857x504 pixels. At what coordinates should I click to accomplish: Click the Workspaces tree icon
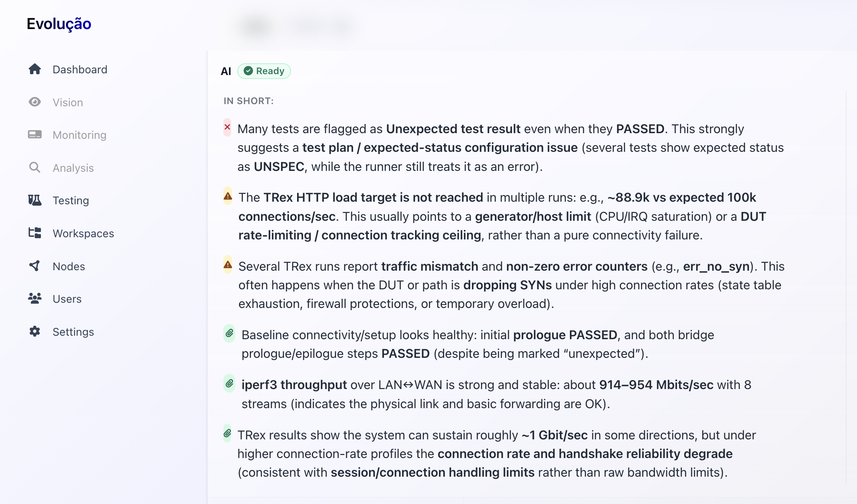coord(35,233)
